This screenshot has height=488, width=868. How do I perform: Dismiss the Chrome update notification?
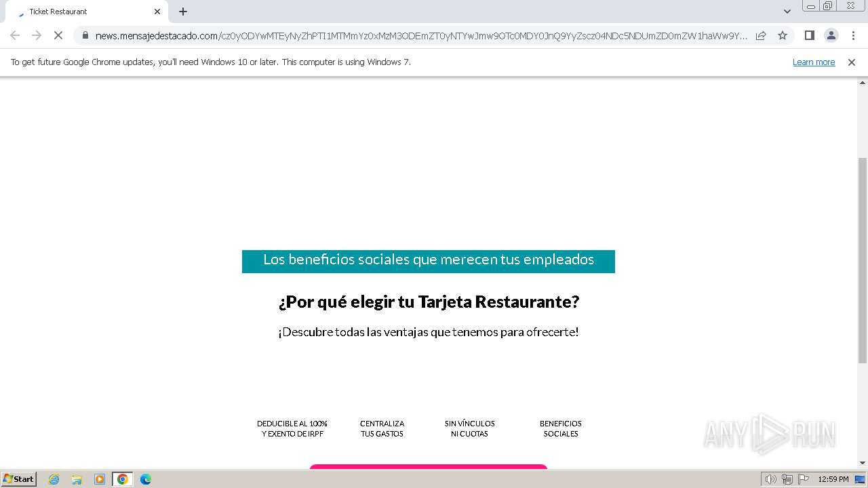tap(852, 62)
